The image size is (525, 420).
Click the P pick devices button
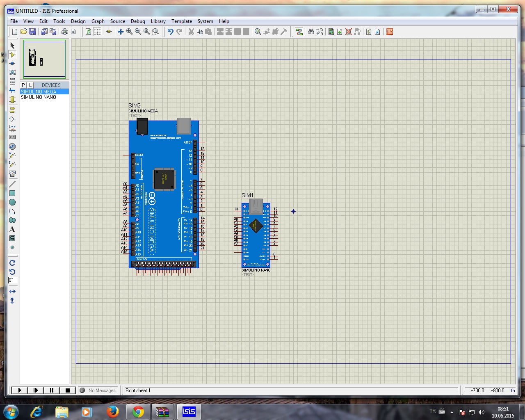coord(23,85)
